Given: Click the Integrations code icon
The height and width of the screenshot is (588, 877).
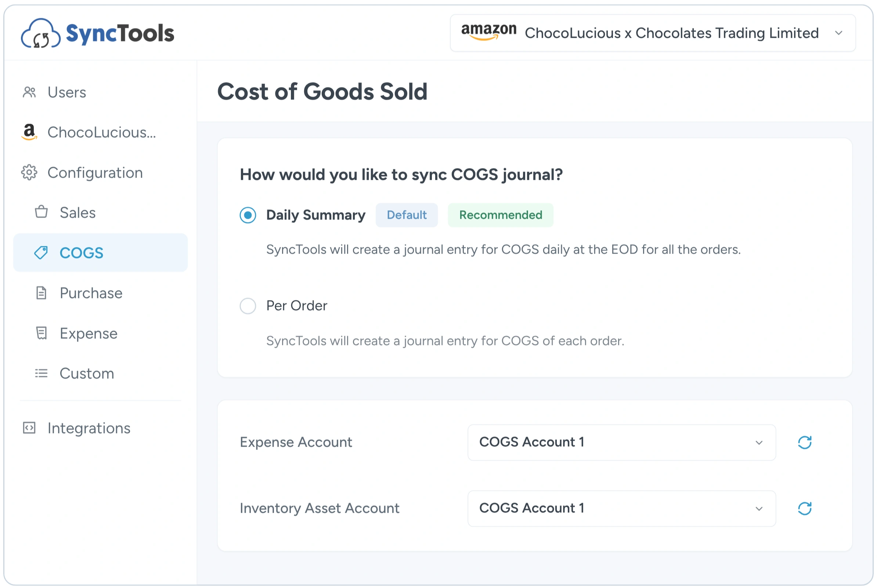Looking at the screenshot, I should (x=29, y=428).
